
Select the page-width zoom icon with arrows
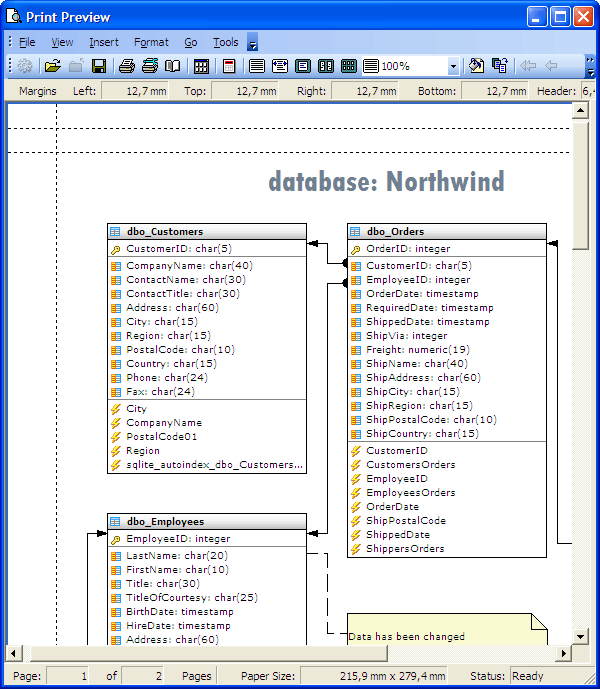[x=280, y=66]
